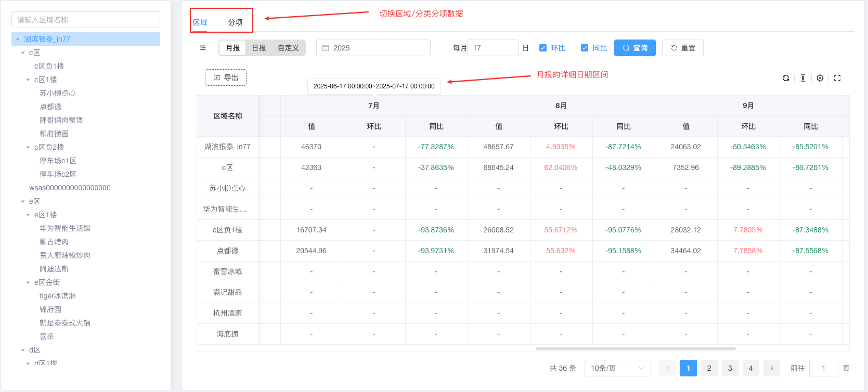Click the year picker showing 2025
This screenshot has height=392, width=868.
[x=373, y=48]
